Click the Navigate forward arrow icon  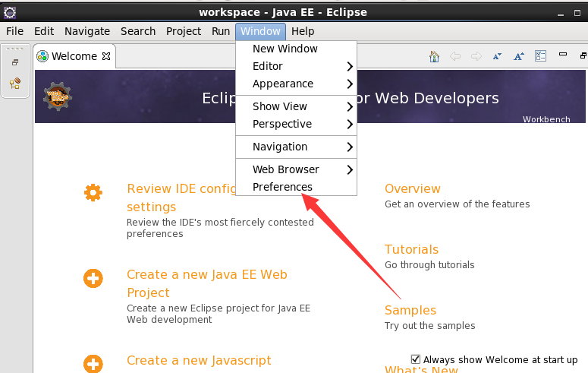476,56
